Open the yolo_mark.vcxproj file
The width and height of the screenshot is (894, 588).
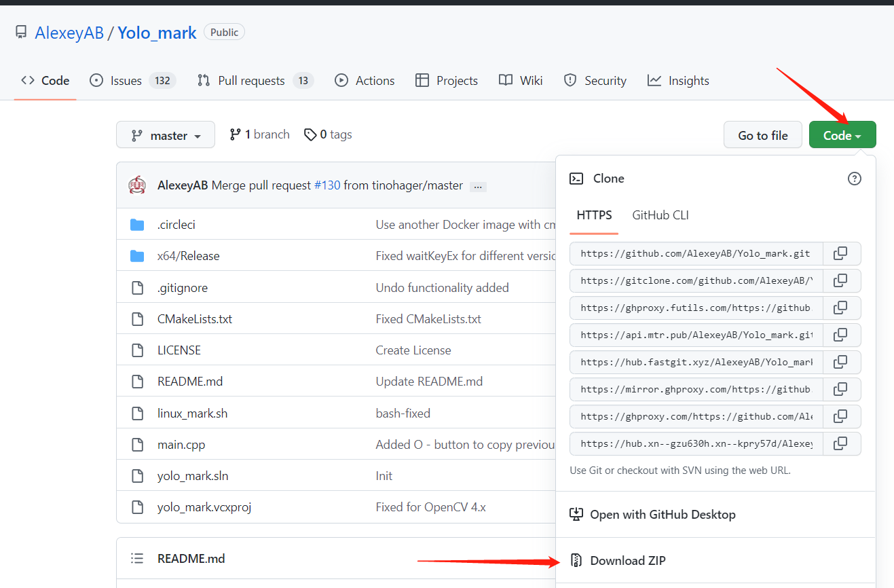click(204, 507)
